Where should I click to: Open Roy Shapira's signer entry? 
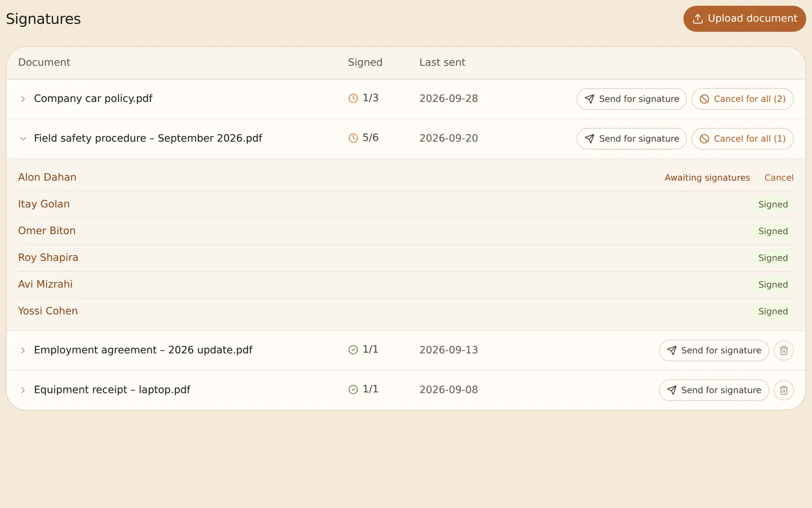point(48,258)
